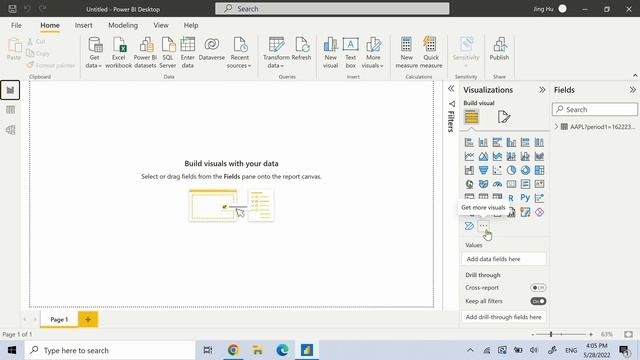Switch to Report view in sidebar
This screenshot has width=640, height=360.
point(10,90)
